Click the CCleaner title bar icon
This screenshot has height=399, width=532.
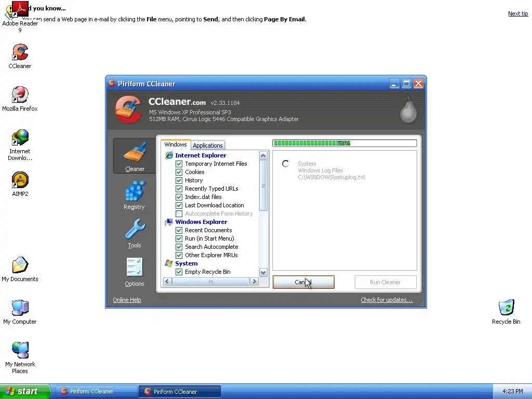tap(112, 83)
